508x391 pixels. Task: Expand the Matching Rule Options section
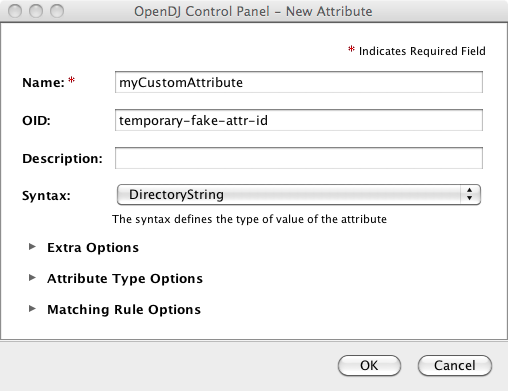(x=32, y=309)
